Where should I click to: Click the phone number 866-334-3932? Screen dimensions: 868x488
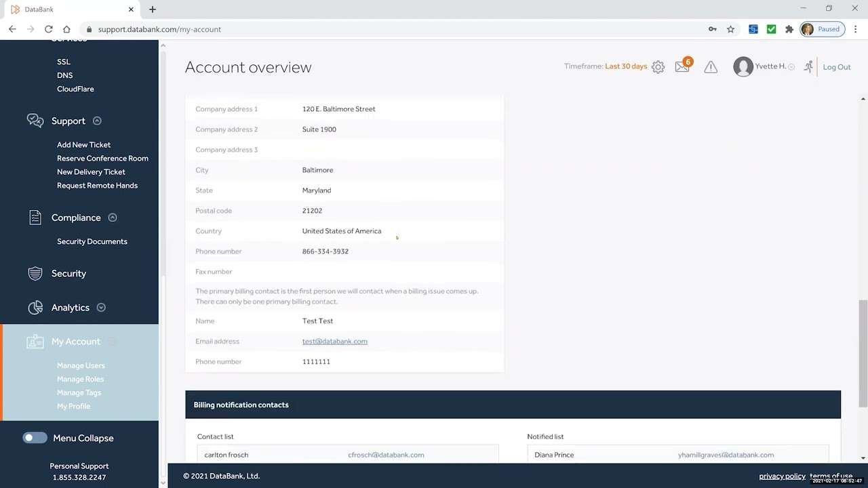pos(325,251)
